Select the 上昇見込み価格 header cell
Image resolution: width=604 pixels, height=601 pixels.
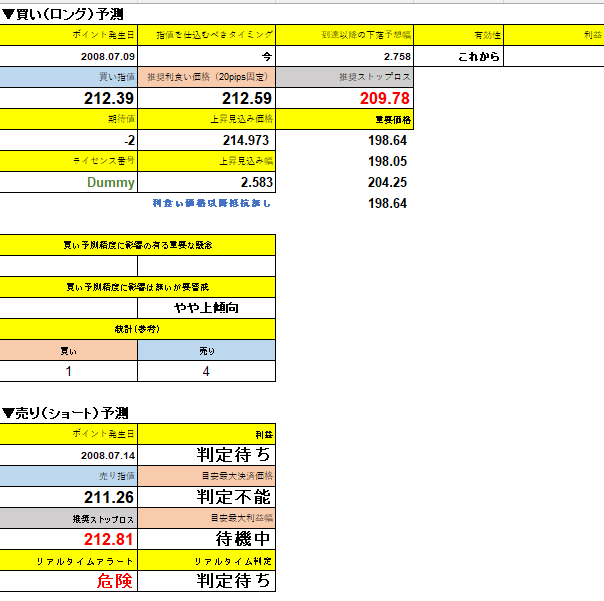[206, 119]
